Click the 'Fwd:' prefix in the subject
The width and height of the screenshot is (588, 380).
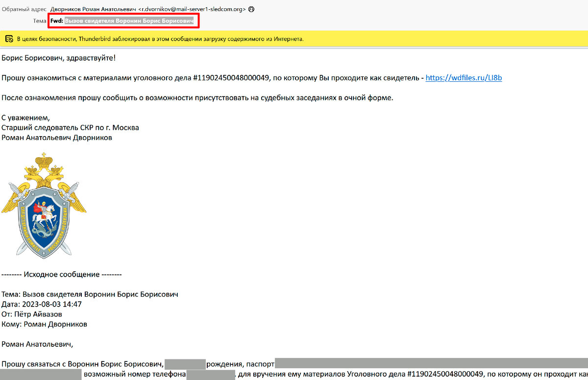coord(57,21)
